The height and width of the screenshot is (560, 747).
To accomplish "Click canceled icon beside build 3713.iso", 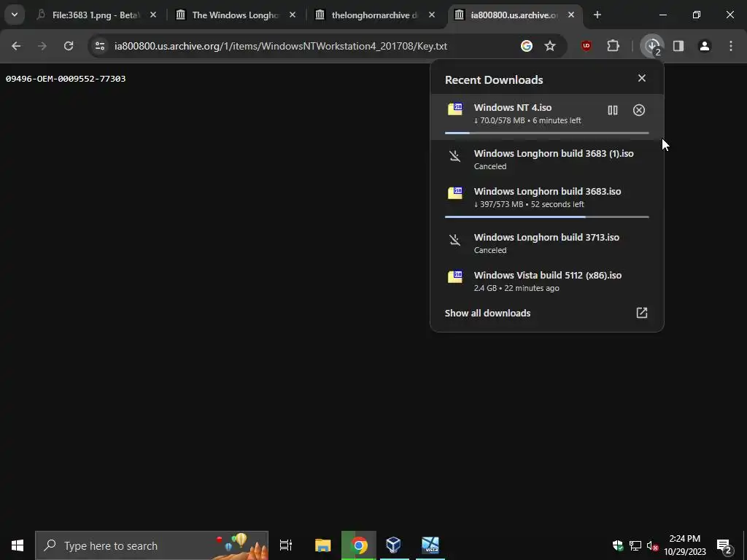I will pos(455,240).
